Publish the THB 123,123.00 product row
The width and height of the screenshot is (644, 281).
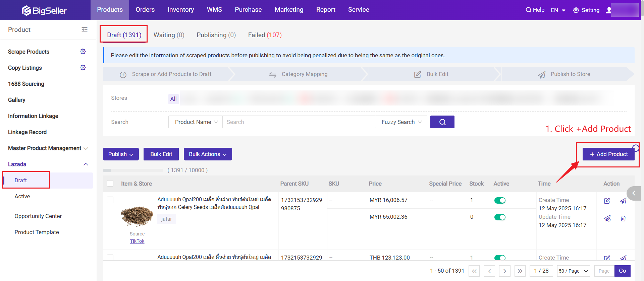coord(623,258)
